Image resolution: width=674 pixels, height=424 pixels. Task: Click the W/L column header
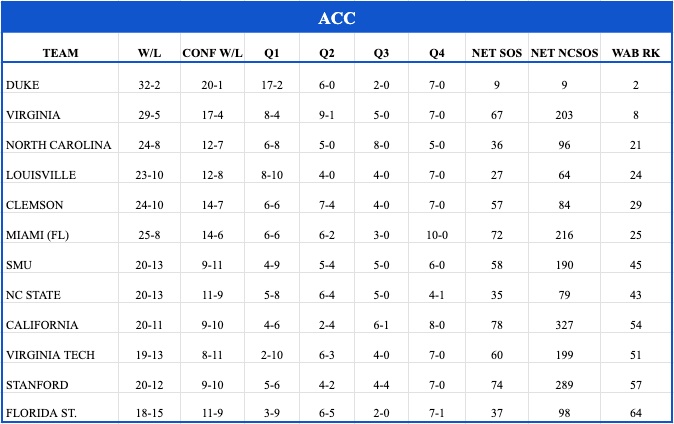tap(150, 53)
